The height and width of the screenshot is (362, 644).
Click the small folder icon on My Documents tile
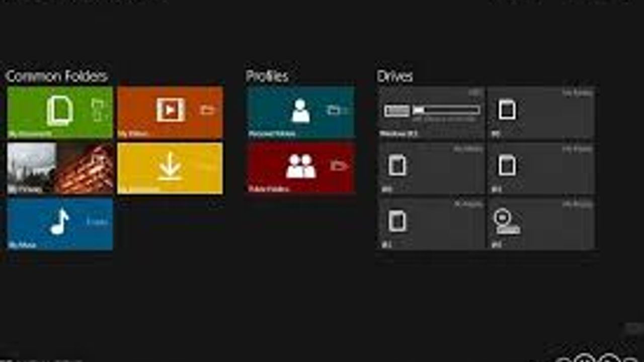coord(98,110)
